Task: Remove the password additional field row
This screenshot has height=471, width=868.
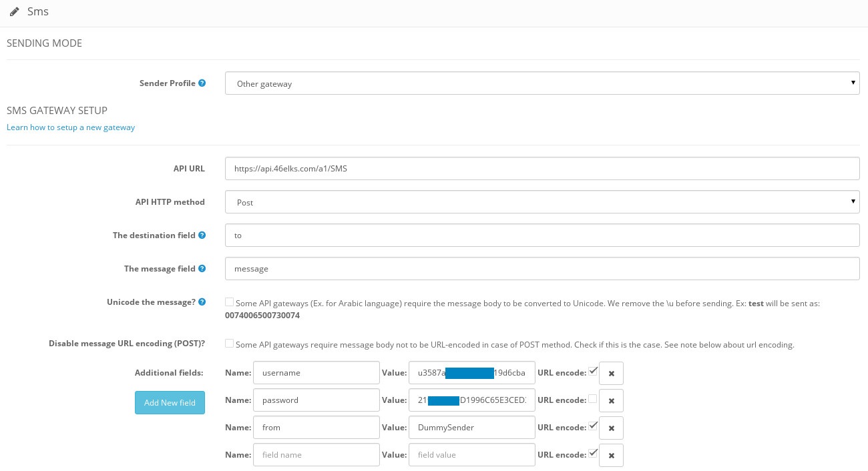Action: [x=611, y=401]
